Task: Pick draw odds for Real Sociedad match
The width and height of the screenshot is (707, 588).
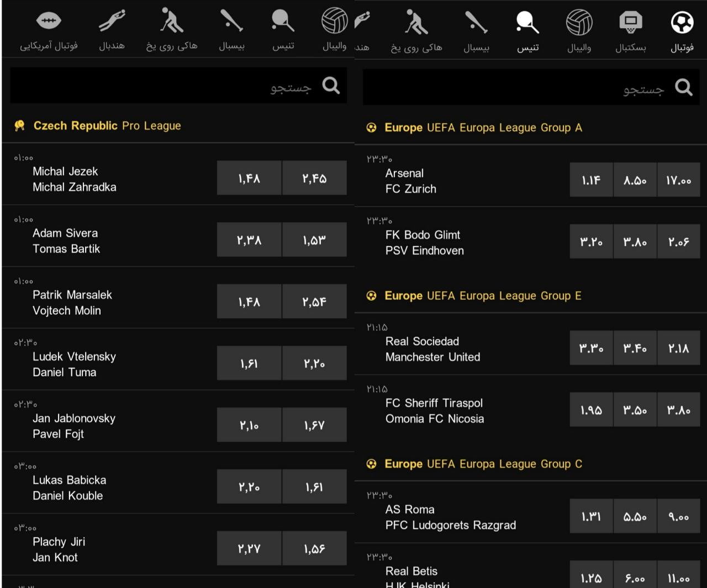Action: [635, 348]
